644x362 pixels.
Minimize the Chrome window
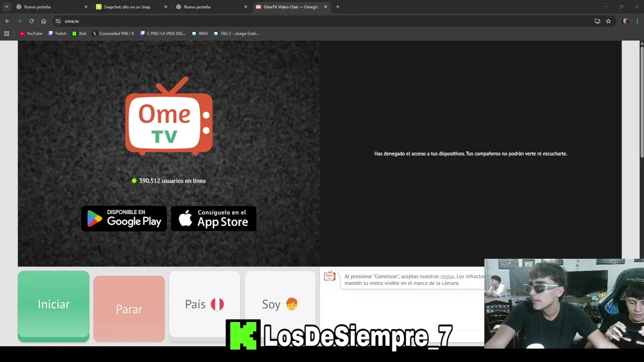tap(606, 7)
